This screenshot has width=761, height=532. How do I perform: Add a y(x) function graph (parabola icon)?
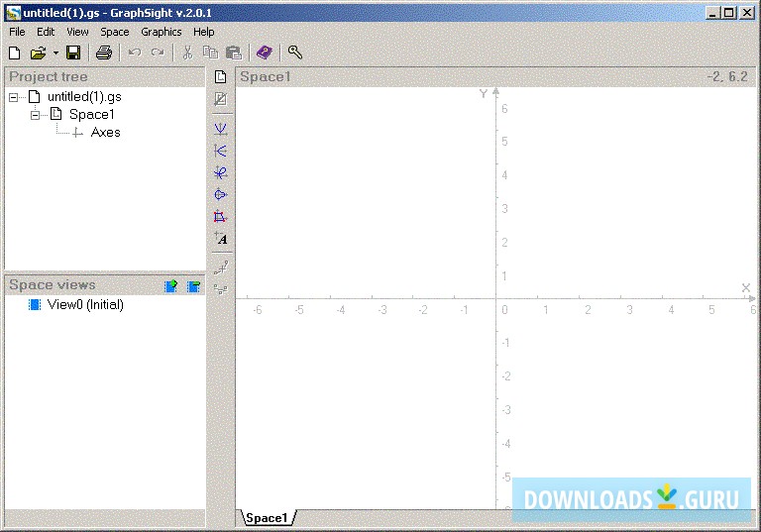click(x=220, y=129)
